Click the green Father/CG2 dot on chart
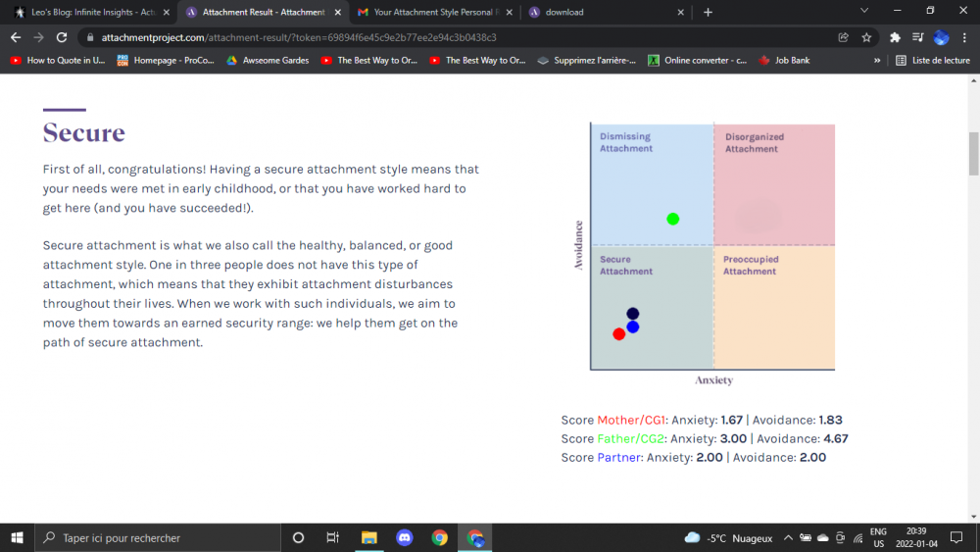Image resolution: width=980 pixels, height=552 pixels. 672,219
